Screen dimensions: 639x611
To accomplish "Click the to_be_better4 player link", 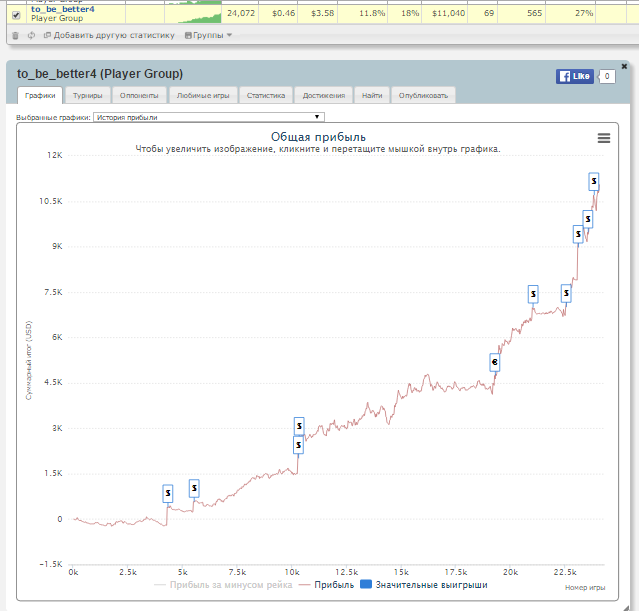I will click(63, 9).
